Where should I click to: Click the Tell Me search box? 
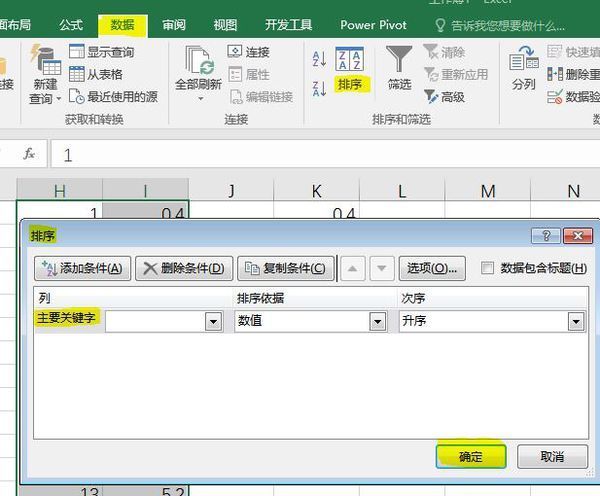500,26
